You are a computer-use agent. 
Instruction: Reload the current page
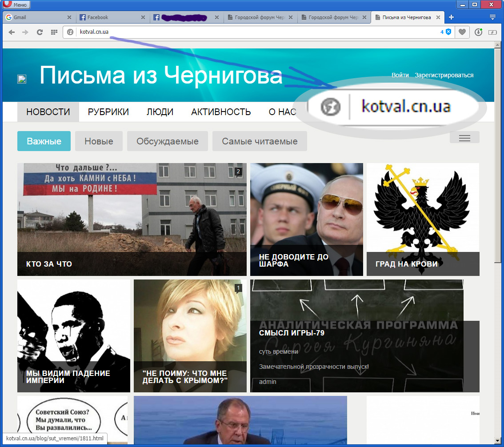point(40,32)
